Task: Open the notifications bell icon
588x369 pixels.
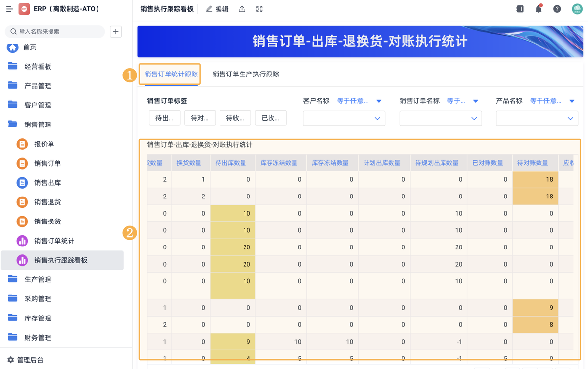Action: (x=538, y=9)
